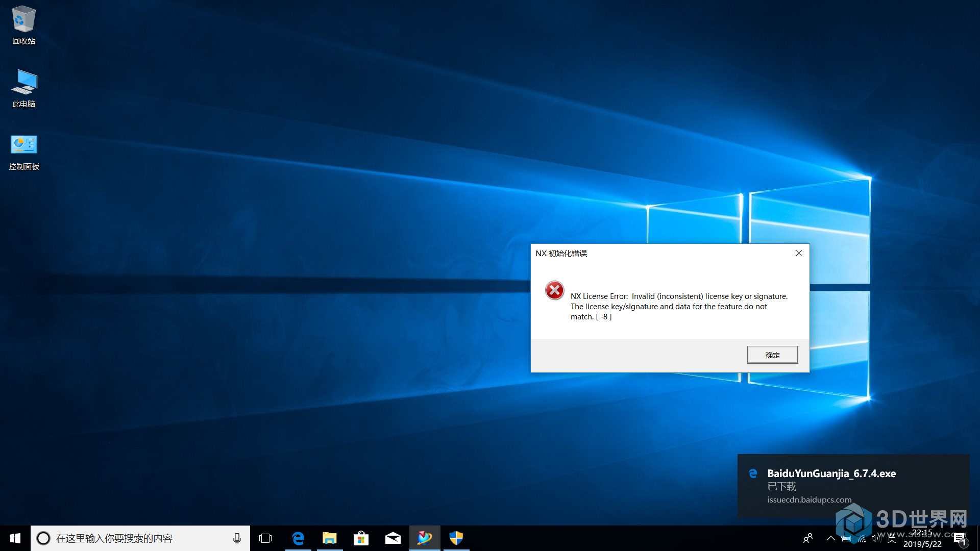Viewport: 980px width, 551px height.
Task: Open Wi-Fi network tray icon
Action: [862, 538]
